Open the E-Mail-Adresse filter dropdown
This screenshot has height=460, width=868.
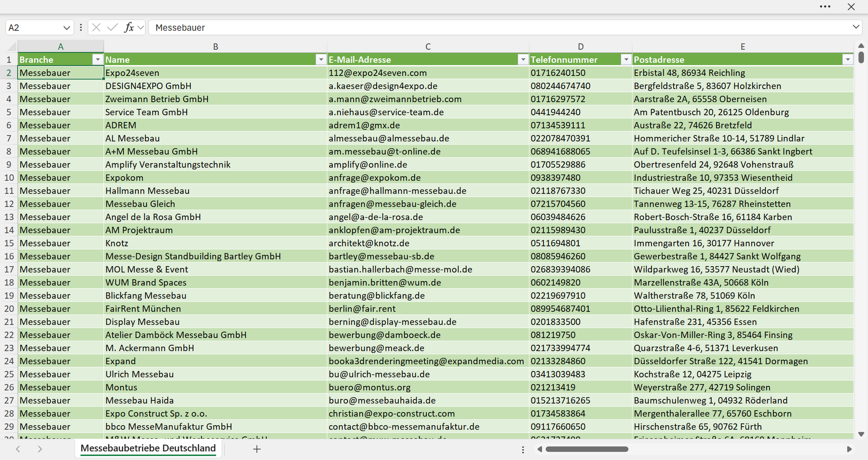tap(523, 59)
